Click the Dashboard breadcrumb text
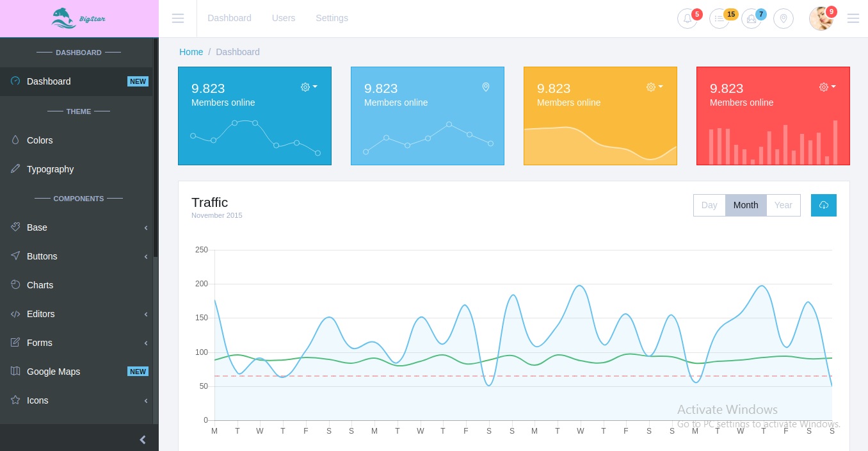The image size is (868, 451). click(237, 52)
